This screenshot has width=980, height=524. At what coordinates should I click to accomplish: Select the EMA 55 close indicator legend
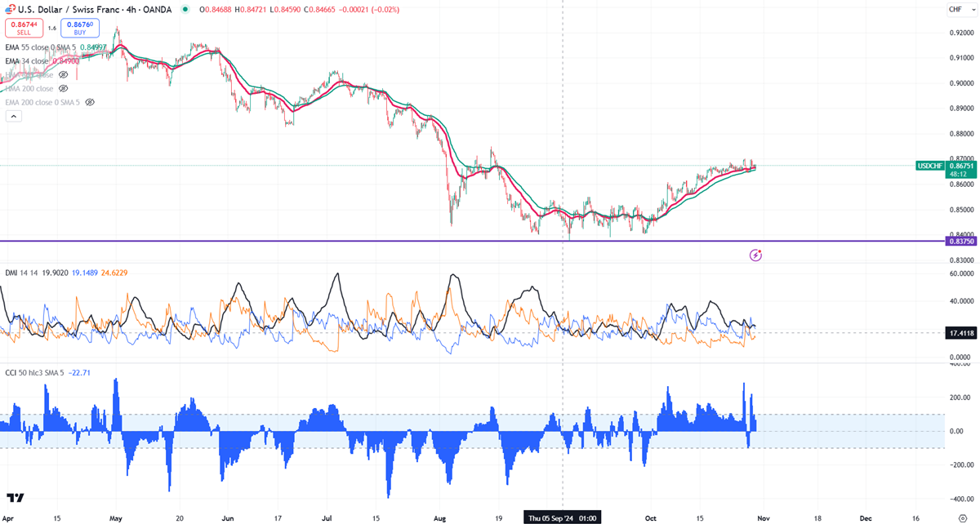(x=42, y=47)
